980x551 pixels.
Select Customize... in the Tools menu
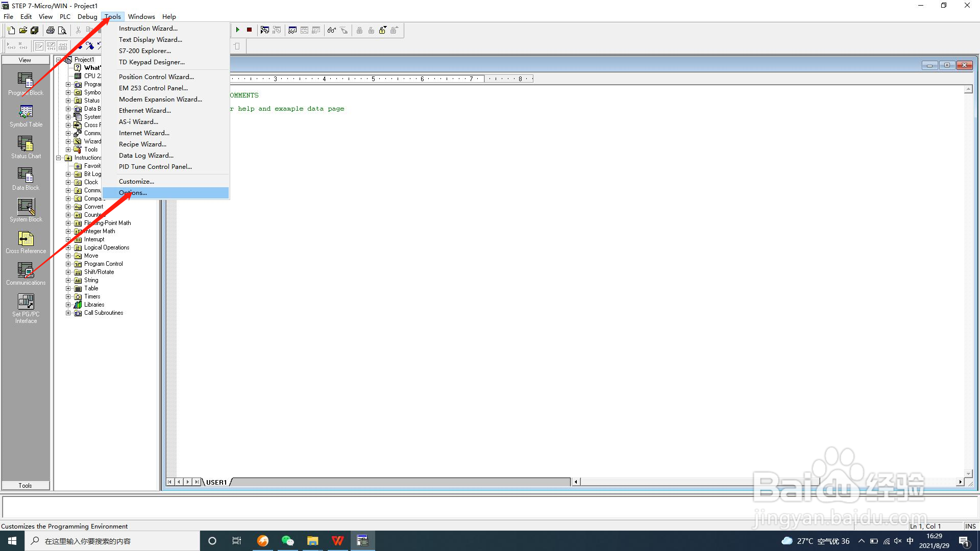(166, 182)
